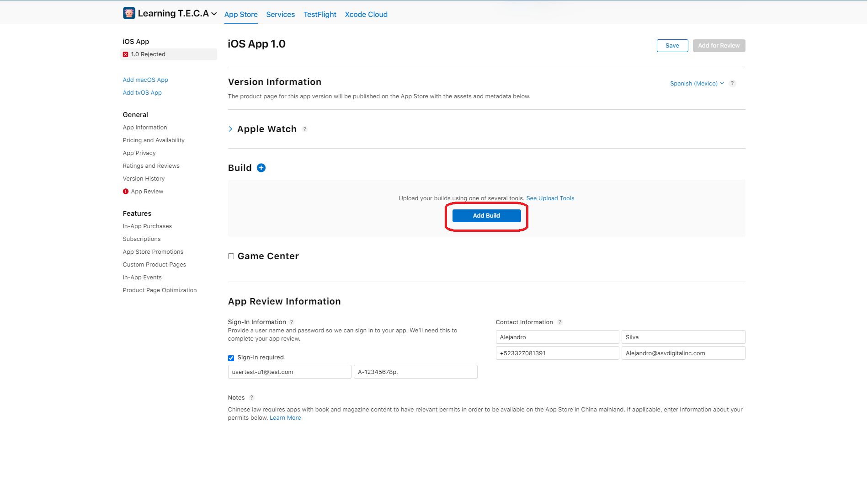The image size is (868, 502).
Task: Open the Spanish (Mexico) language dropdown
Action: (x=697, y=84)
